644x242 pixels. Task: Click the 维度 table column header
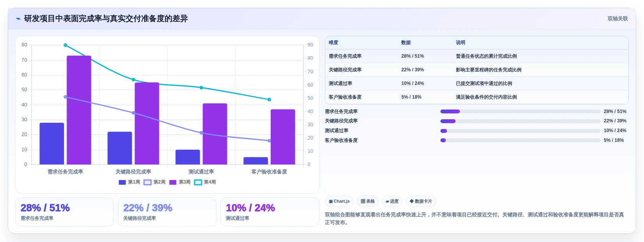pos(334,42)
